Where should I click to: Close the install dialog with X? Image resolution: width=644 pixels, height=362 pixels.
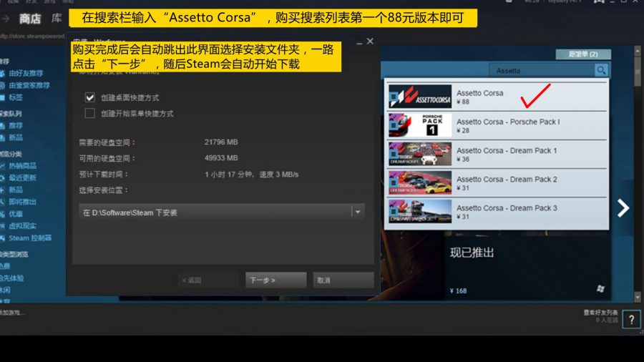point(370,41)
